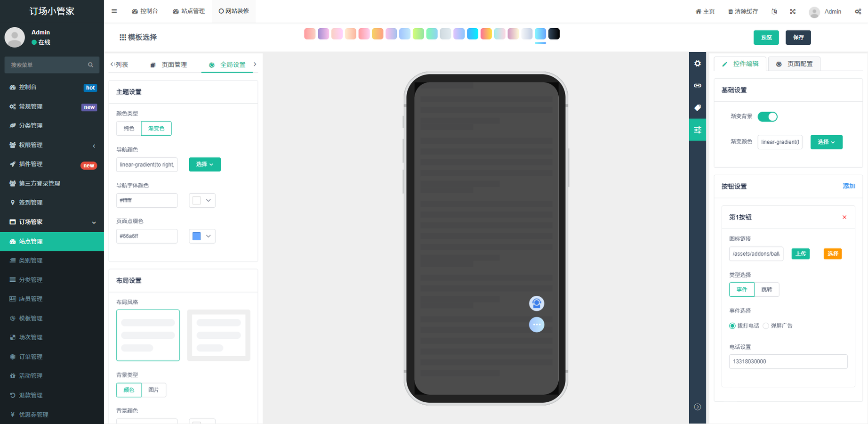Image resolution: width=868 pixels, height=424 pixels.
Task: Click the search icon in sidebar menu search
Action: pos(90,65)
